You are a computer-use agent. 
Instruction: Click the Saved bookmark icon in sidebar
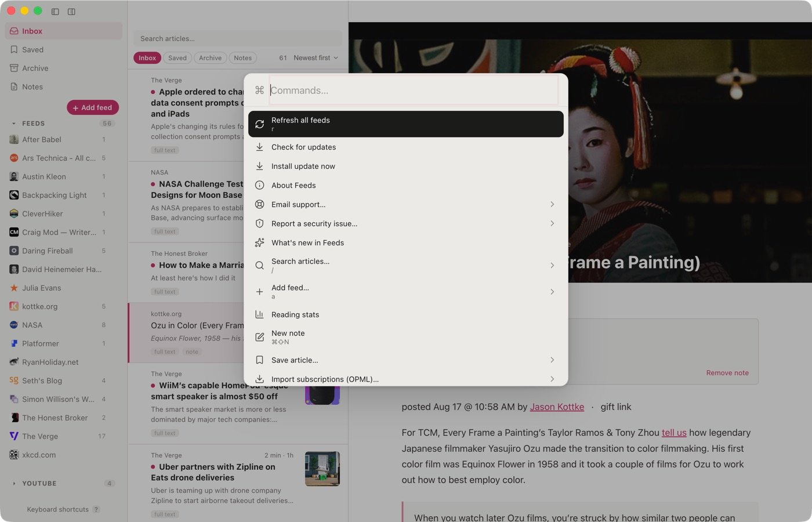(14, 50)
